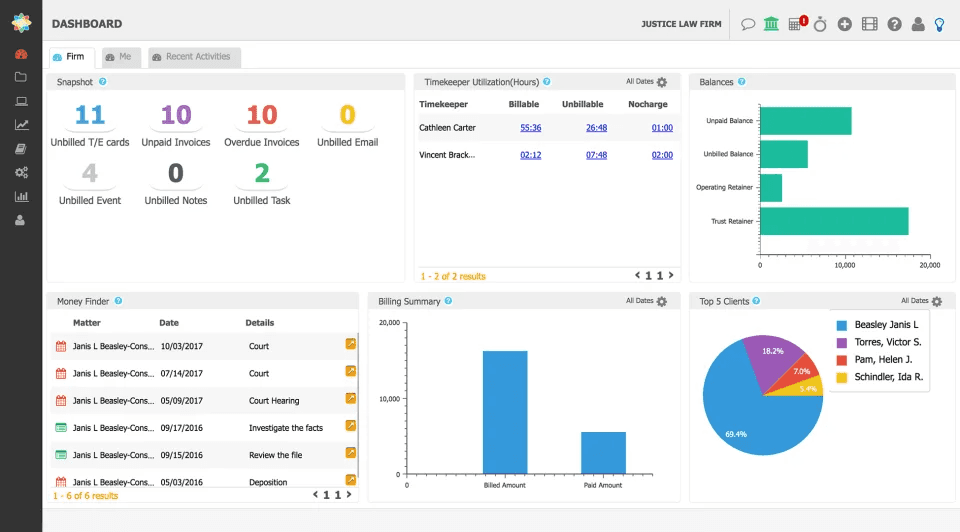Open the laptop icon in sidebar

[x=21, y=101]
